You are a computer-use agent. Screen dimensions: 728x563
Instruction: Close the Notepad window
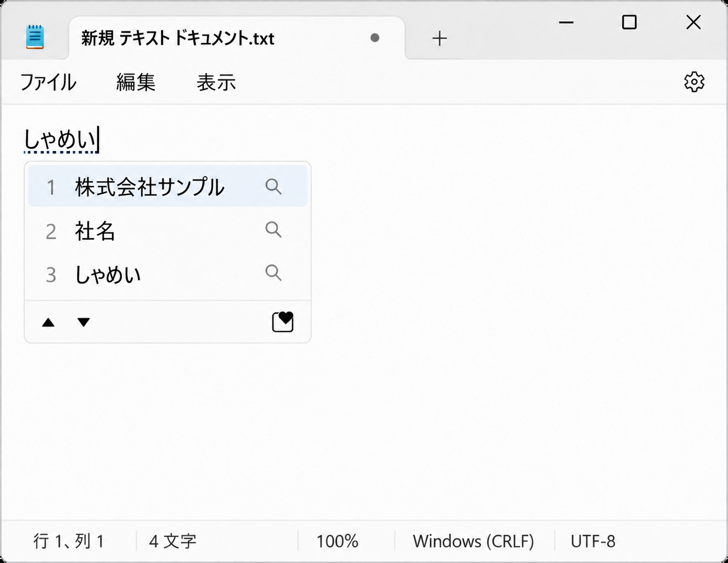[693, 22]
